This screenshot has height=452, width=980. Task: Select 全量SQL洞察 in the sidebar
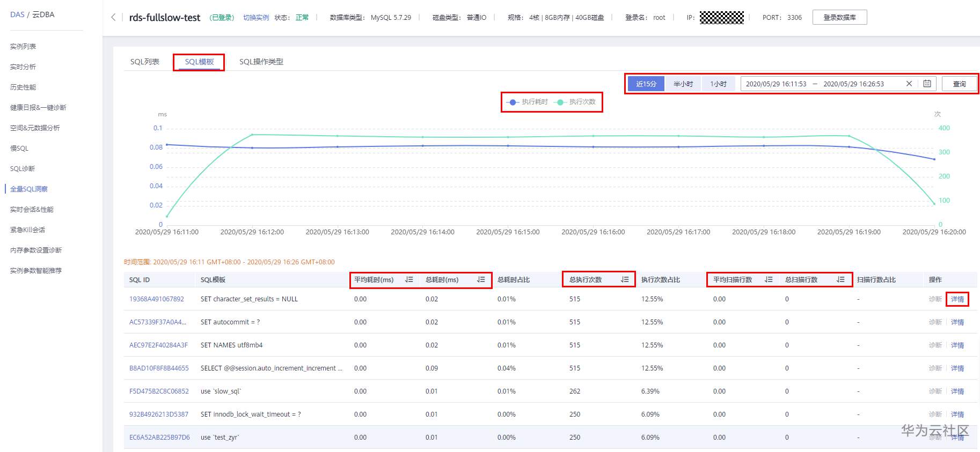point(29,189)
